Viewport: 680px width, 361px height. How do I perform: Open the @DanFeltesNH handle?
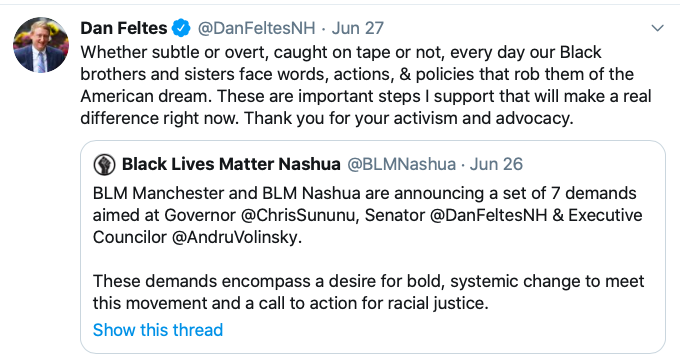(256, 28)
